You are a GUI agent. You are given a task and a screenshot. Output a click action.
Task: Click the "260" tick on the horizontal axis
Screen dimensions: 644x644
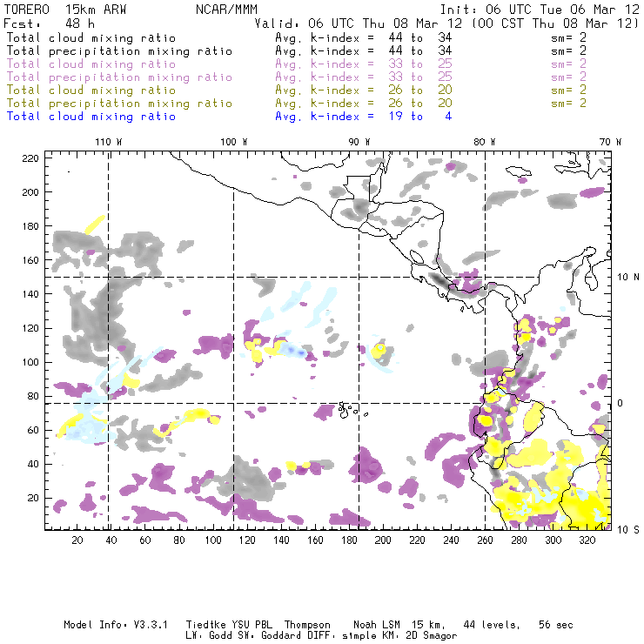click(x=485, y=540)
